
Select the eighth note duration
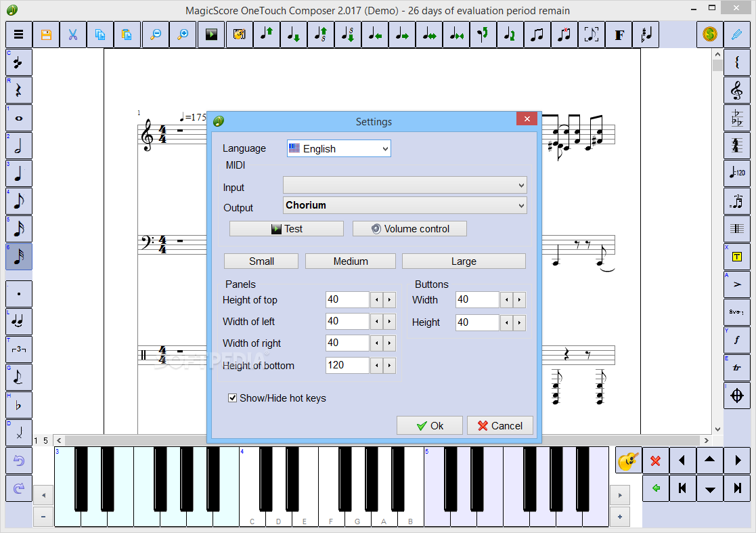[19, 201]
